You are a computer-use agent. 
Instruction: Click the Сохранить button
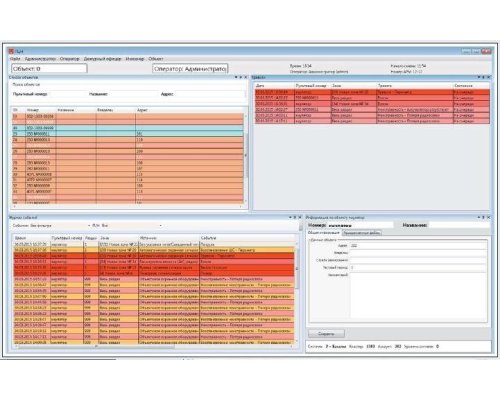tap(326, 334)
